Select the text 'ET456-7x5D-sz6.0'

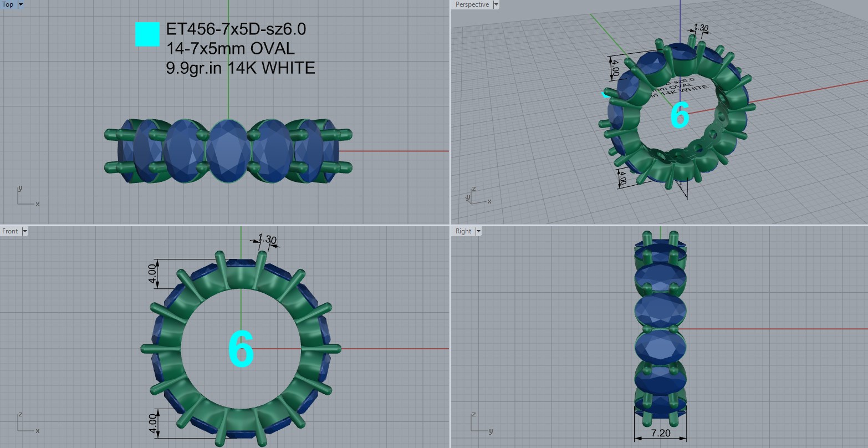coord(236,29)
